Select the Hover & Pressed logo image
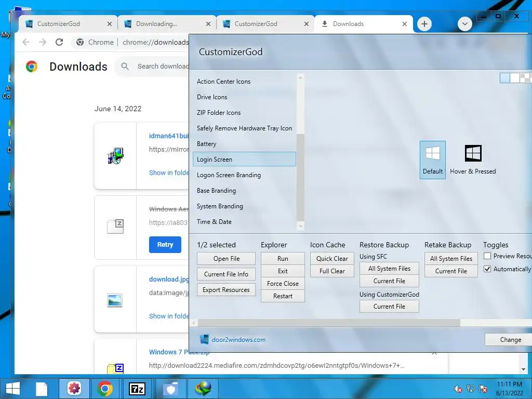This screenshot has width=532, height=399. (473, 160)
